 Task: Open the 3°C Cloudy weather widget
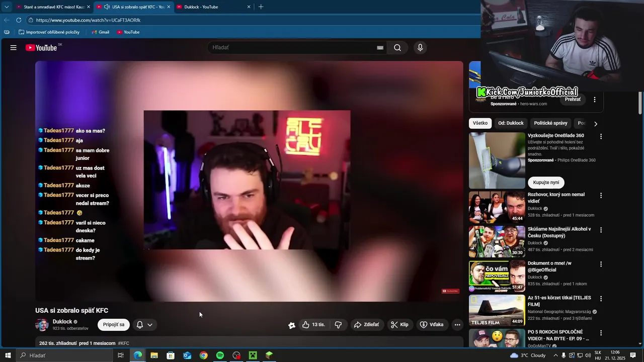528,355
